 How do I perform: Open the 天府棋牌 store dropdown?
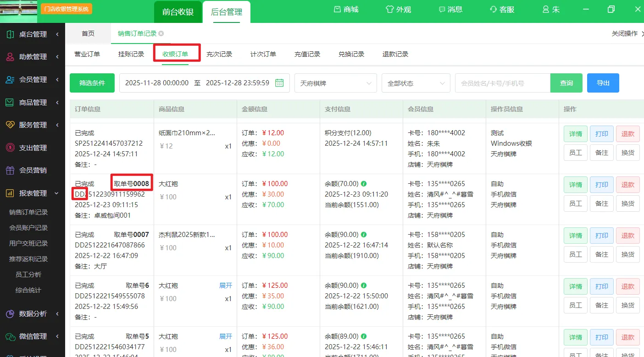click(335, 83)
